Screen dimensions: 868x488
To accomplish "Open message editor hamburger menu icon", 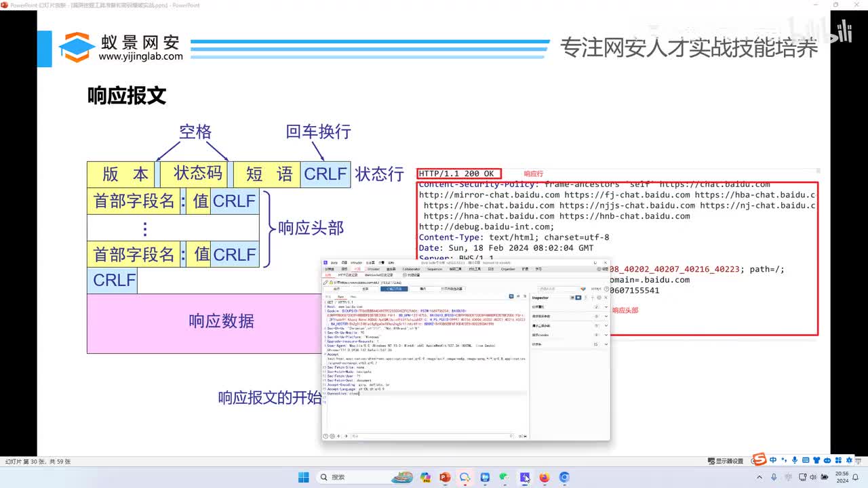I will pyautogui.click(x=525, y=296).
